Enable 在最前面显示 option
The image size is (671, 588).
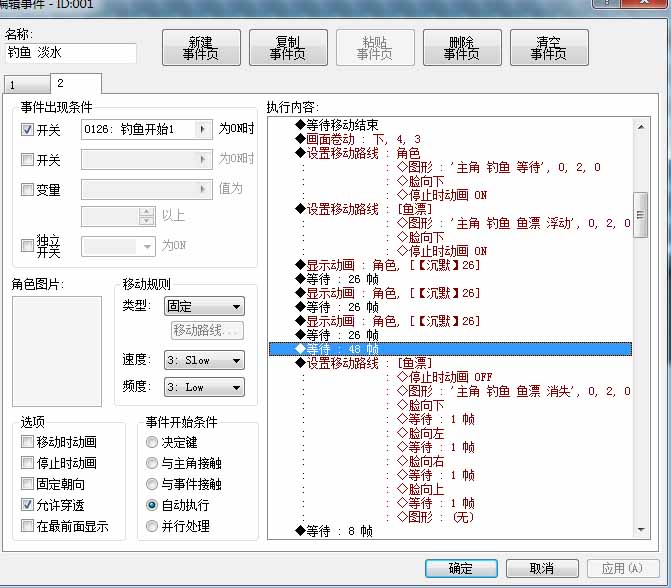27,526
